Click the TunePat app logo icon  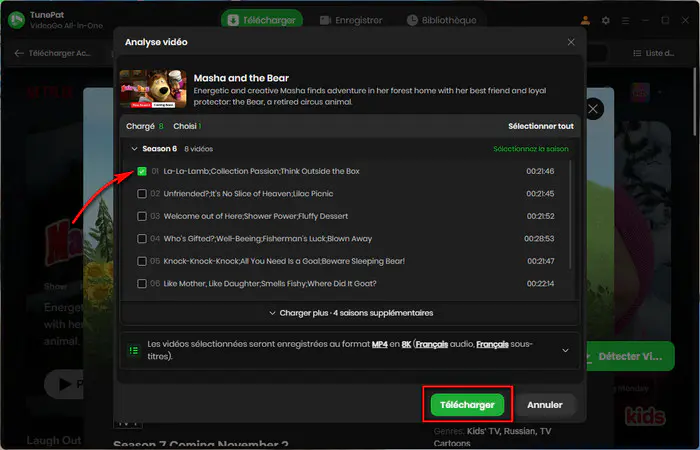pyautogui.click(x=17, y=20)
